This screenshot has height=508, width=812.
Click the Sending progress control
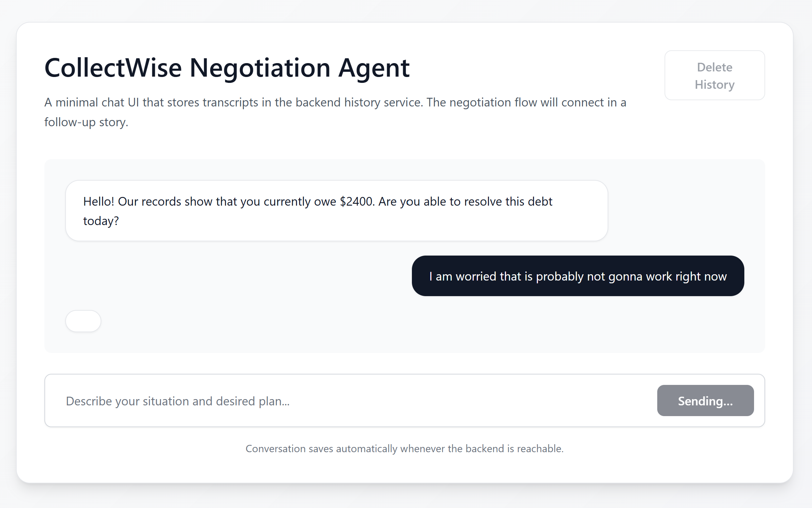coord(705,401)
